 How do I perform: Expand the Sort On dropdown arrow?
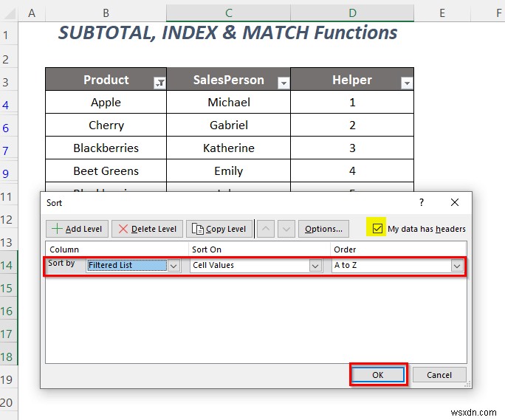pyautogui.click(x=315, y=266)
